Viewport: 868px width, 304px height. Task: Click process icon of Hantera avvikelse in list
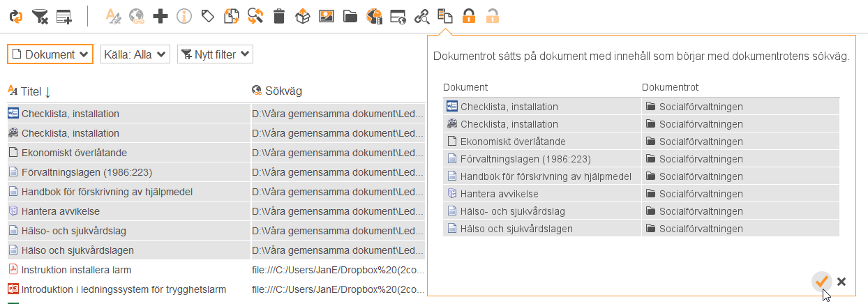(x=13, y=211)
